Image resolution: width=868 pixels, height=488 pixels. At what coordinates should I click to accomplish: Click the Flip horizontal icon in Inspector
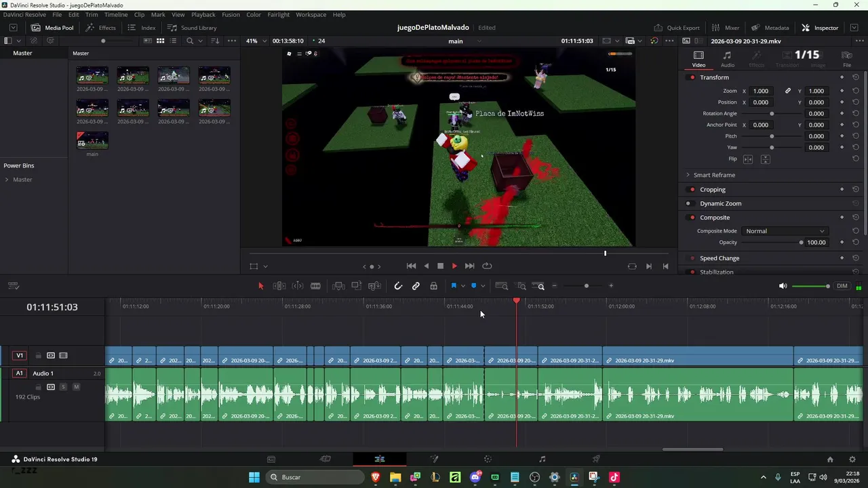pyautogui.click(x=748, y=159)
